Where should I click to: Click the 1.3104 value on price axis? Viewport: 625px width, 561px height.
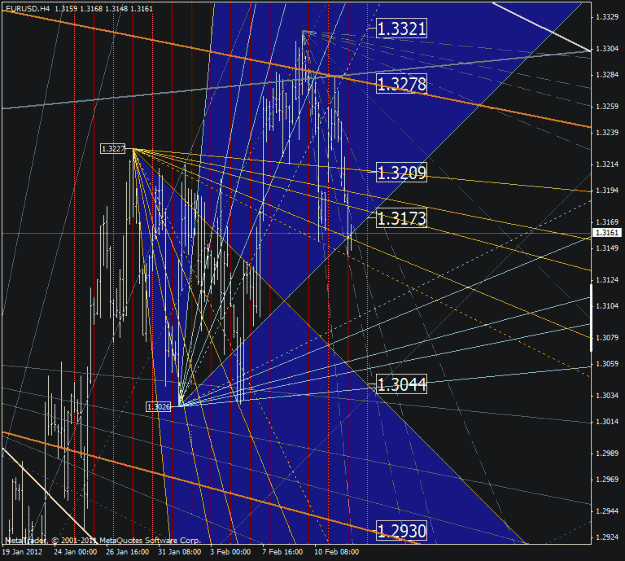click(x=607, y=306)
